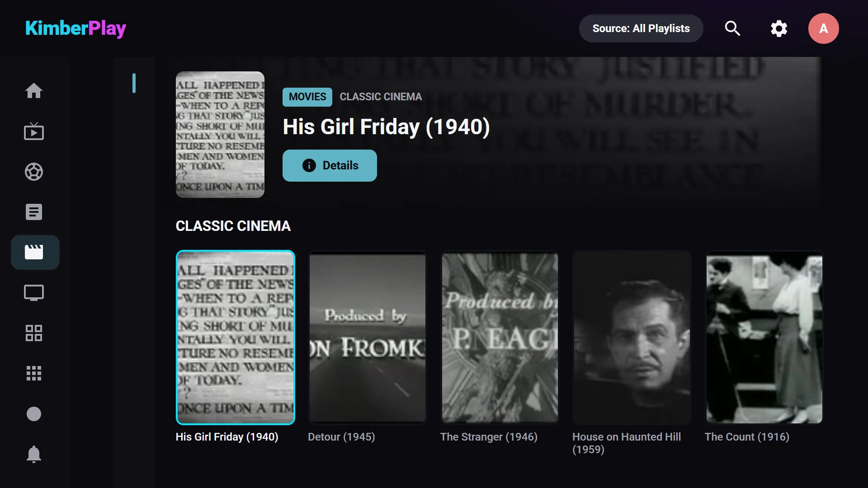Click The Stranger (1946) title text

(489, 437)
